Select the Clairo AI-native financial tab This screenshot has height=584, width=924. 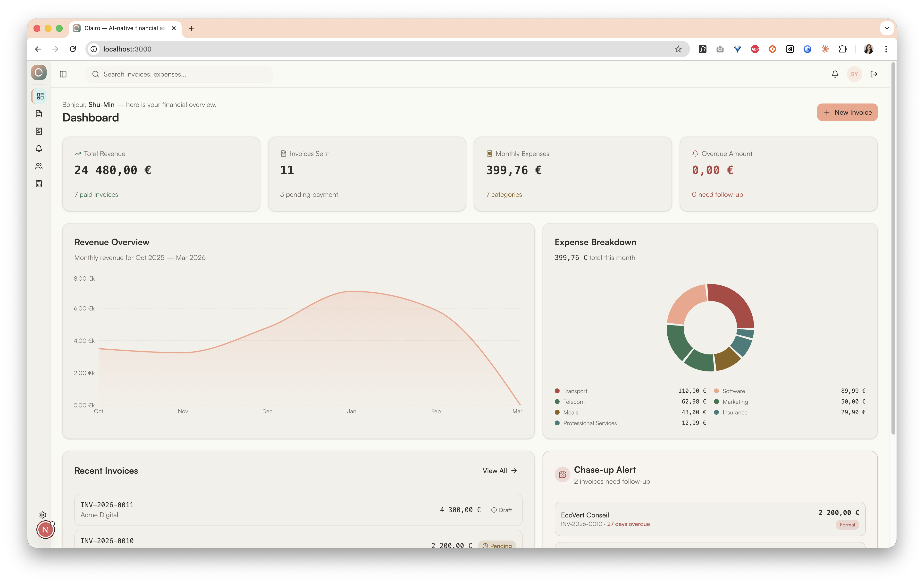coord(125,28)
